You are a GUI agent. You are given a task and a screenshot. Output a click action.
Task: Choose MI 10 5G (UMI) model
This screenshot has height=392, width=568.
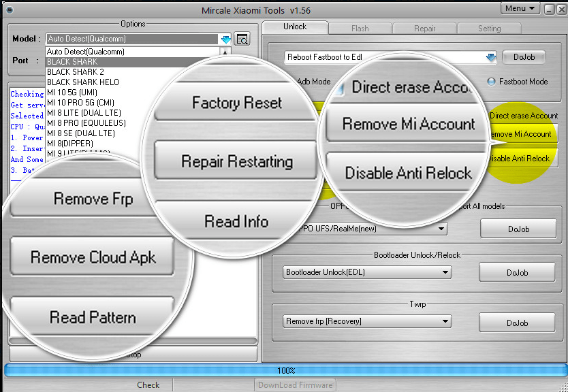click(72, 93)
